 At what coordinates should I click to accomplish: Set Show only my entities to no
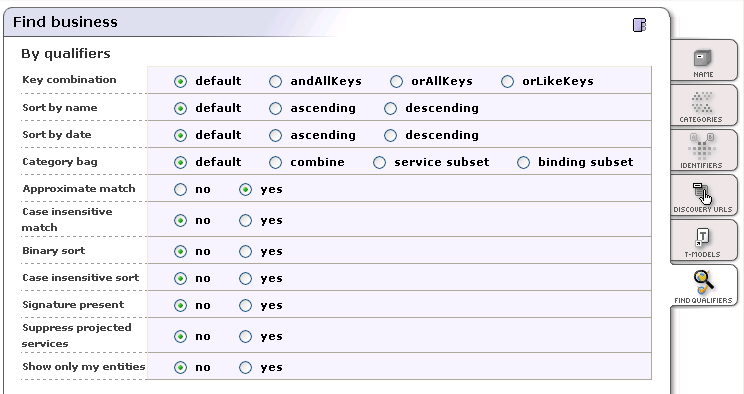[180, 367]
